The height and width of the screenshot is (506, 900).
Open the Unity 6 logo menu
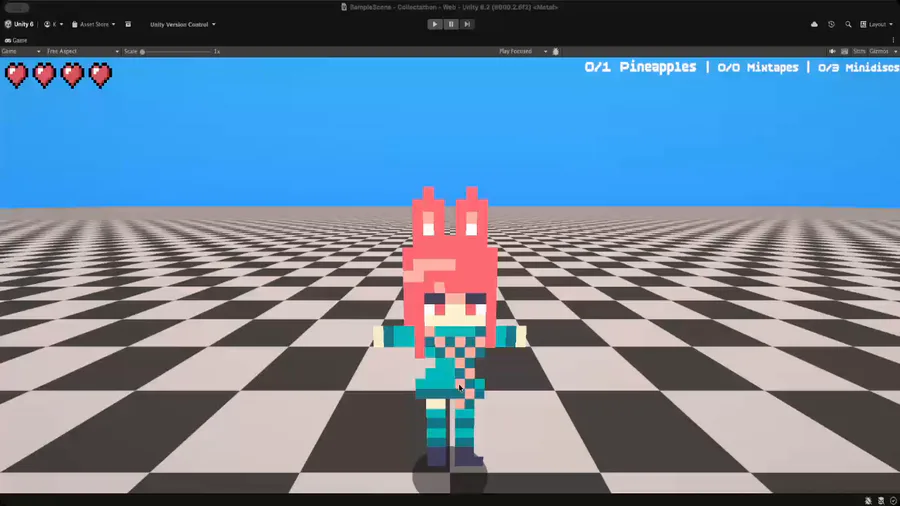point(19,24)
